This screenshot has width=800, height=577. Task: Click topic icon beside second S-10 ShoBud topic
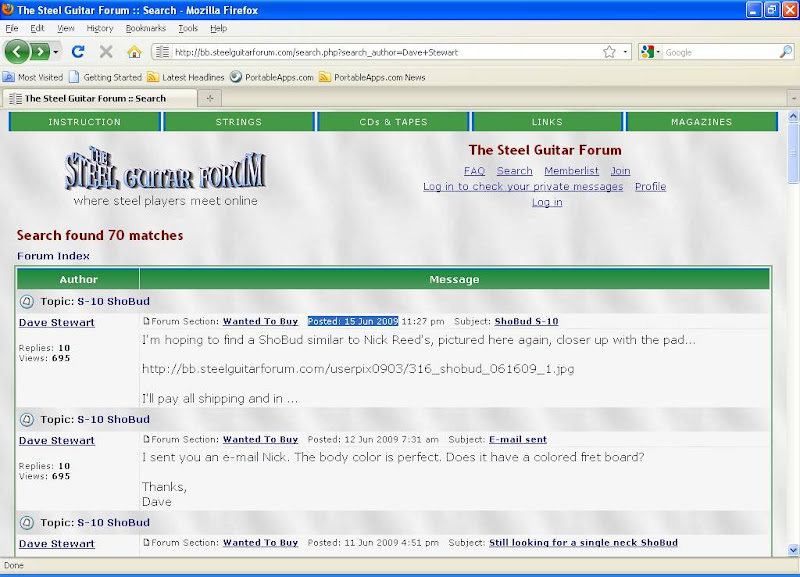coord(27,419)
